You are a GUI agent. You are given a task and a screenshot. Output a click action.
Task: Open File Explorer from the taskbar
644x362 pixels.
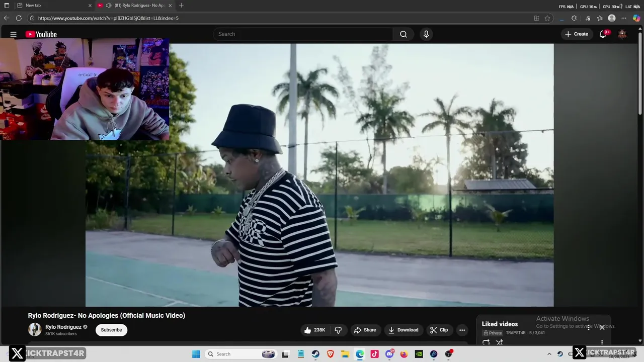coord(345,354)
